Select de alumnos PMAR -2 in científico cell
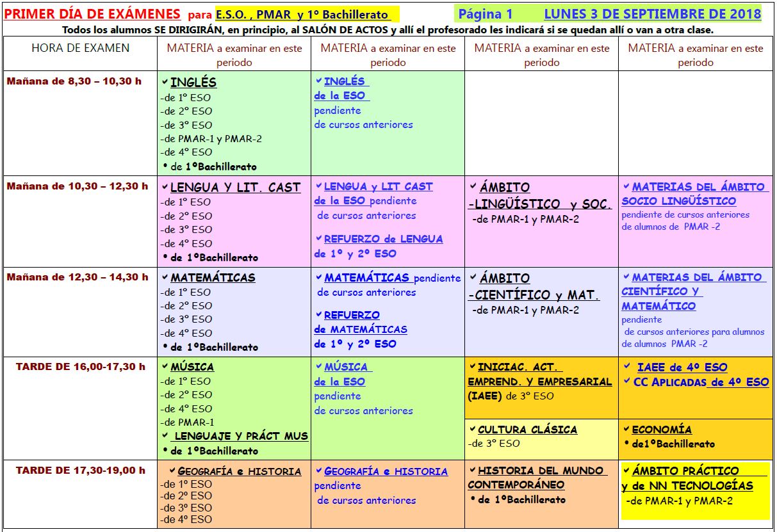The width and height of the screenshot is (777, 532). point(665,344)
